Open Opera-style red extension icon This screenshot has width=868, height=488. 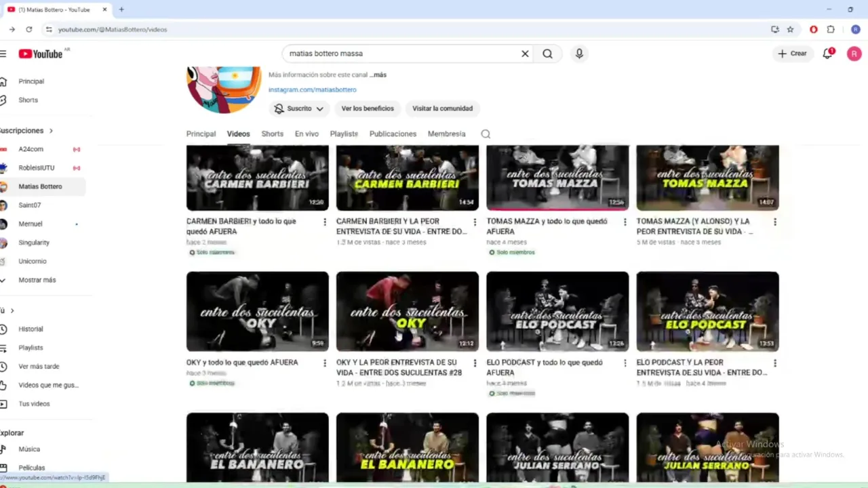coord(814,29)
